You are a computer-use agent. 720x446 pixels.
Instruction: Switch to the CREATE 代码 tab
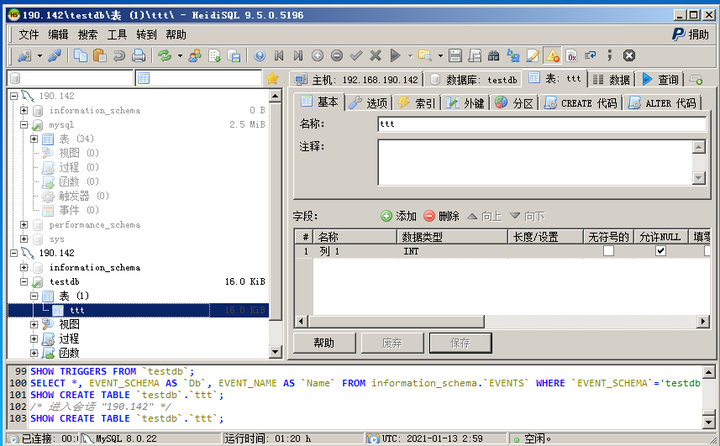coord(581,103)
